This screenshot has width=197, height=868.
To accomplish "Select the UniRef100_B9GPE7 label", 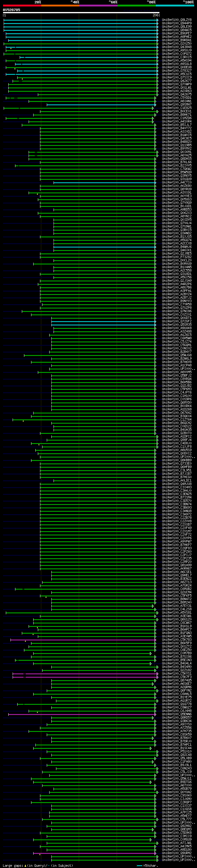I will [177, 33].
